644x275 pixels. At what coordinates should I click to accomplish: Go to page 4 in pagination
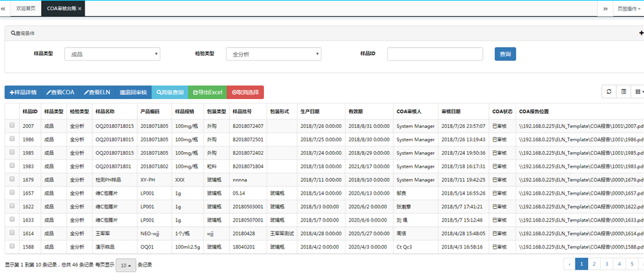click(x=620, y=264)
